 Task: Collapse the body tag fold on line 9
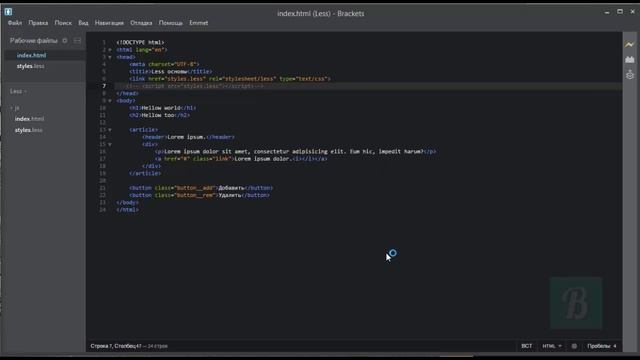tap(110, 101)
